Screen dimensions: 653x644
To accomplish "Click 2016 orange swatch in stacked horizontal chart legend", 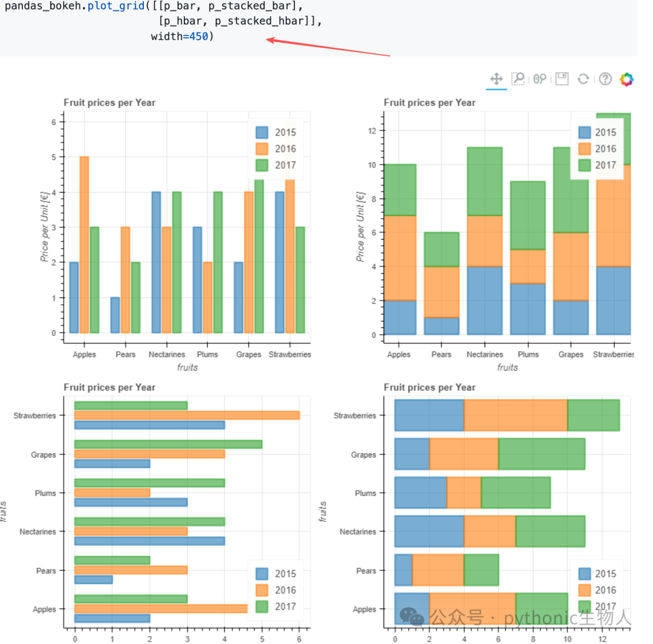I will pyautogui.click(x=585, y=590).
